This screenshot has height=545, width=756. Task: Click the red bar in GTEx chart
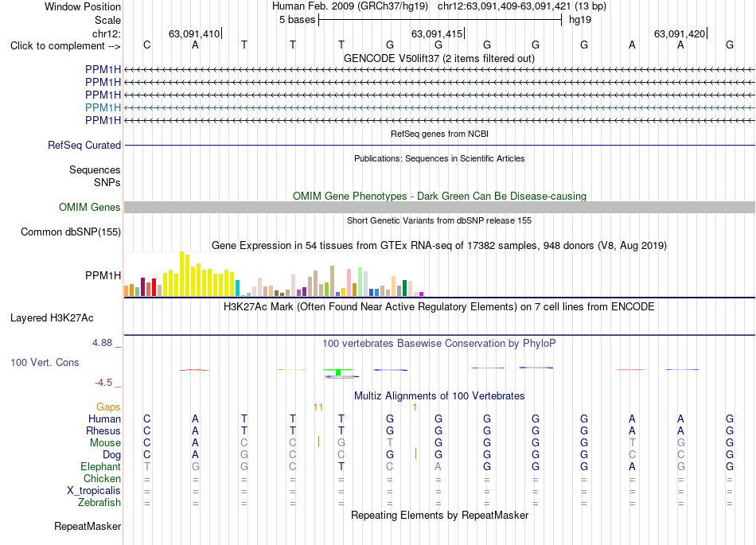coord(154,287)
